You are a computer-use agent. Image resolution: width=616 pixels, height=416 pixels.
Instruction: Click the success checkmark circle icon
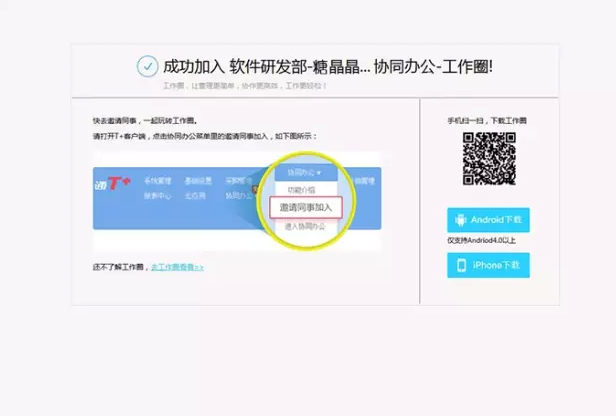pyautogui.click(x=147, y=66)
